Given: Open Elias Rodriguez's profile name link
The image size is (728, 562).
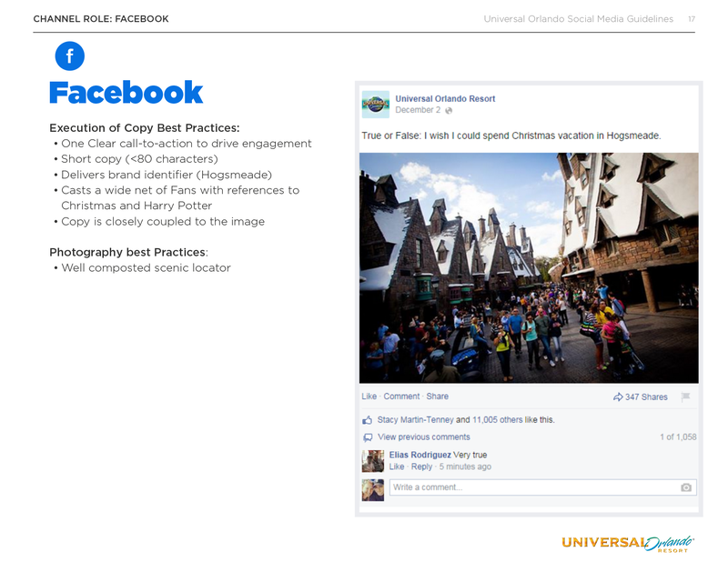Looking at the screenshot, I should pos(420,455).
